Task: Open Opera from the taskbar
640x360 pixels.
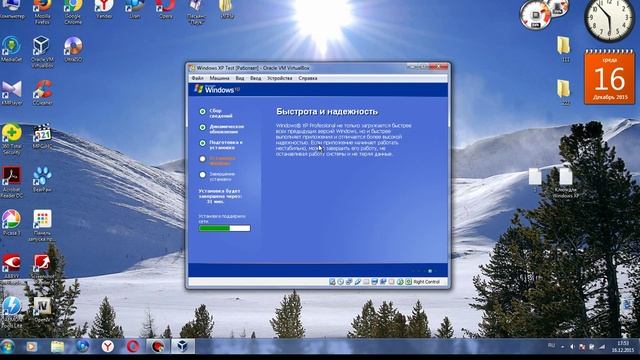Action: click(x=133, y=347)
